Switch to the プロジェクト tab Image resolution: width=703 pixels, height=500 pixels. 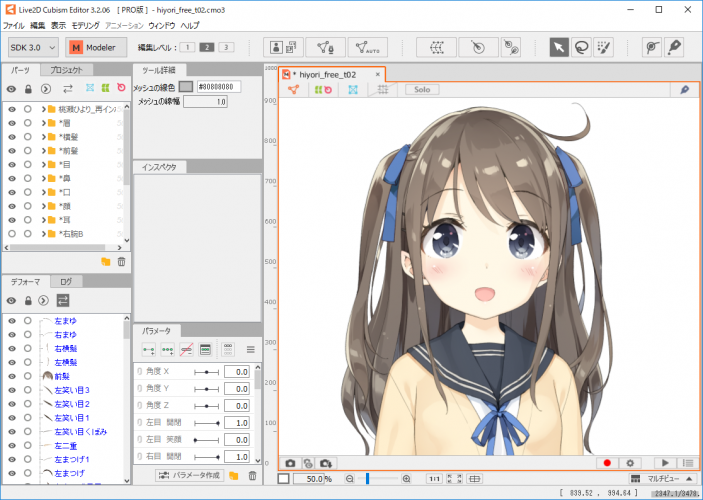pyautogui.click(x=66, y=70)
